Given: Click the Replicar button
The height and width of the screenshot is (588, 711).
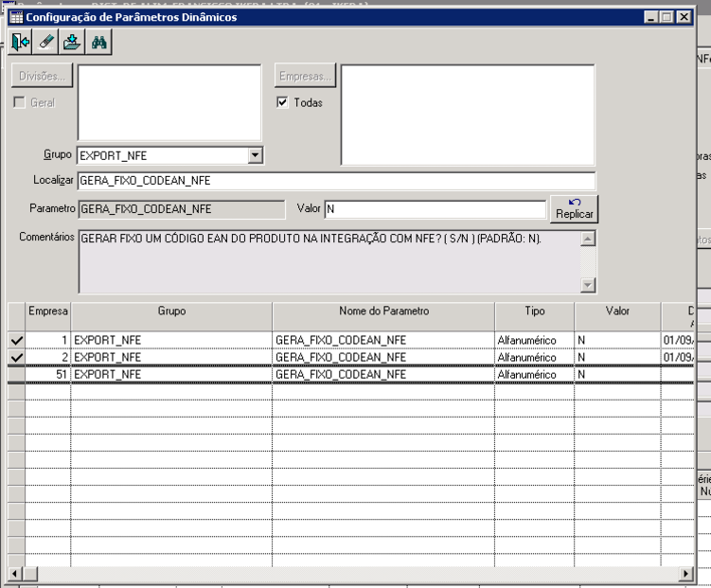Looking at the screenshot, I should 574,209.
